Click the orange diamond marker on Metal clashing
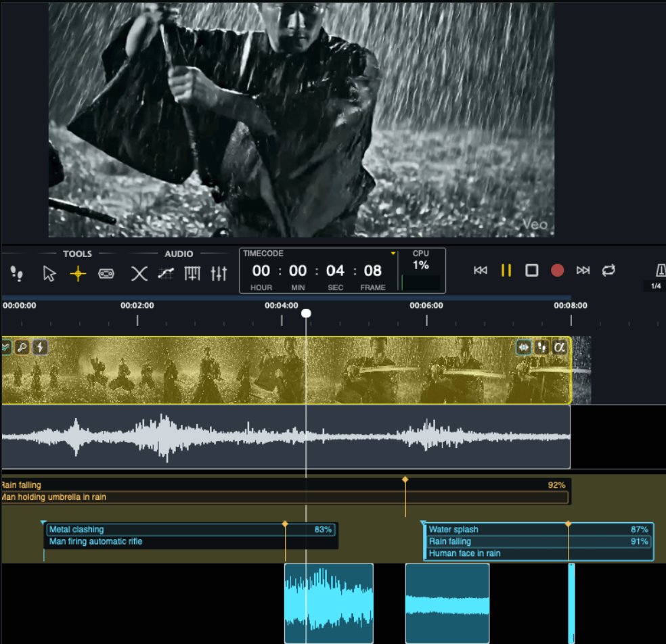The image size is (666, 644). (x=285, y=524)
